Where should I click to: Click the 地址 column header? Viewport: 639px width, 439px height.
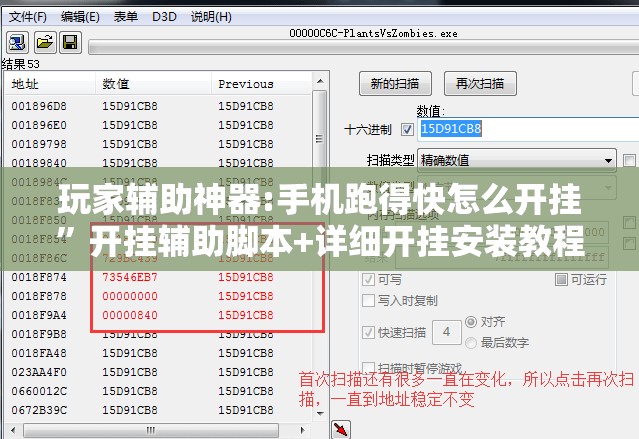(x=50, y=84)
